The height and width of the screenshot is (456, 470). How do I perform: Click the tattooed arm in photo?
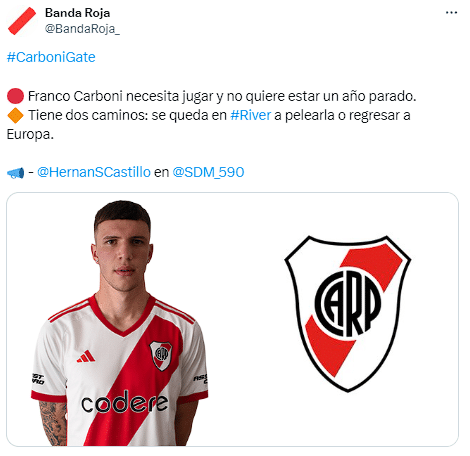click(53, 423)
